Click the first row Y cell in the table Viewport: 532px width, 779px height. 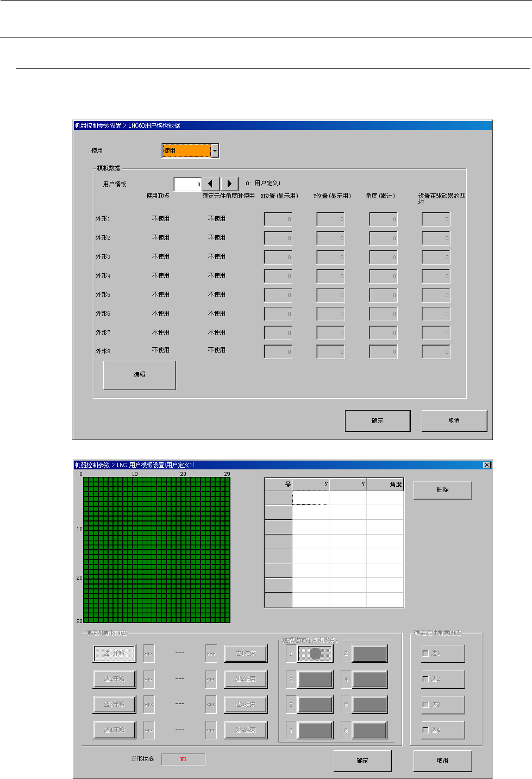pos(348,498)
